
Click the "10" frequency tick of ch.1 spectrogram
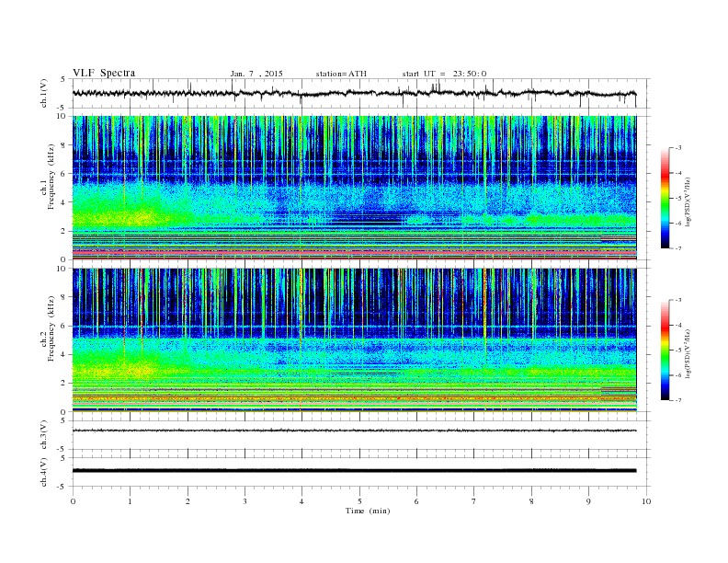coord(63,116)
